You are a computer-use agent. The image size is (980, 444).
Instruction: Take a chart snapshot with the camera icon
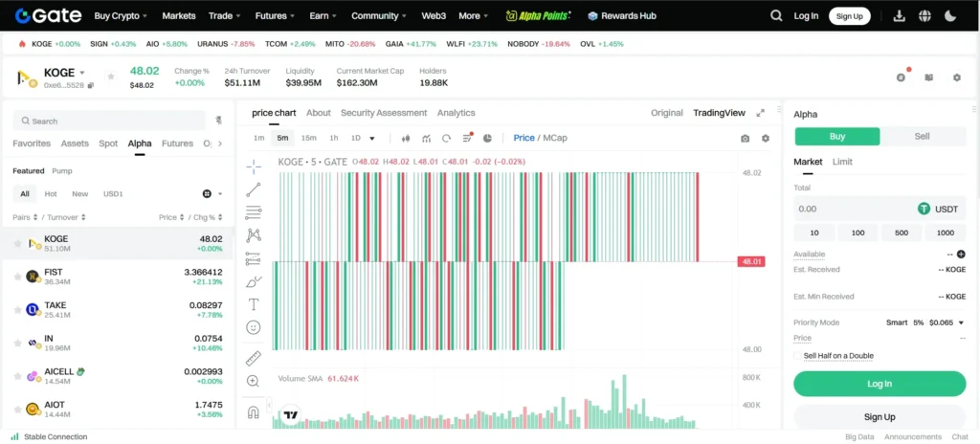pyautogui.click(x=745, y=138)
